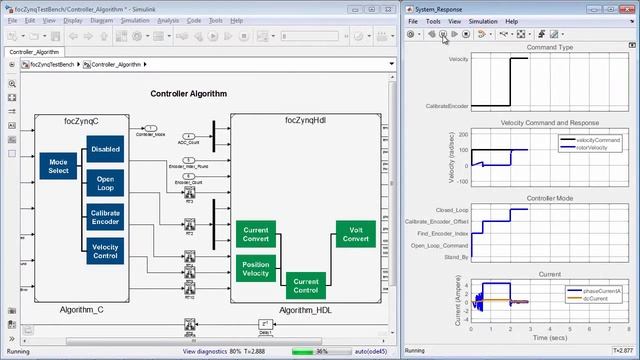Screen dimensions: 640x360
Task: Open dropdown beside scope configuration gear
Action: tap(419, 35)
